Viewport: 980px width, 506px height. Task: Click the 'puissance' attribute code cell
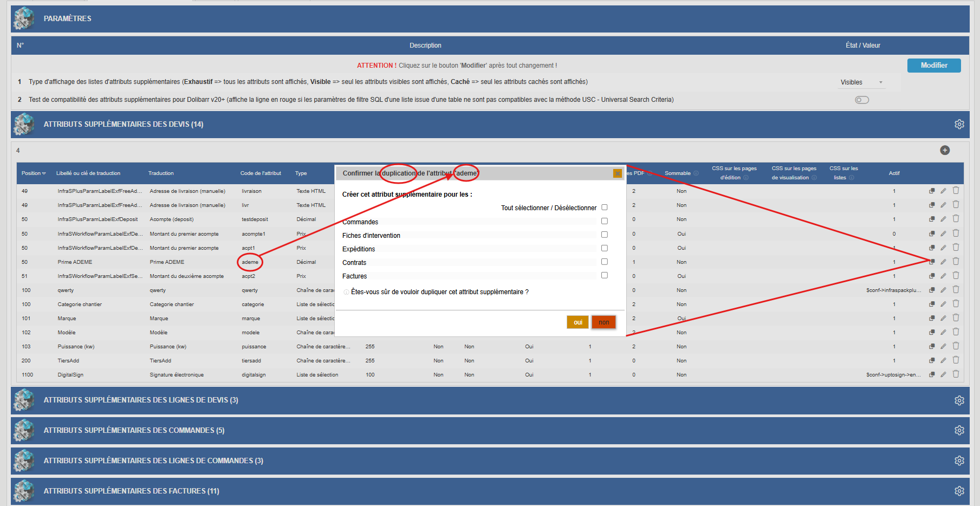pyautogui.click(x=254, y=347)
